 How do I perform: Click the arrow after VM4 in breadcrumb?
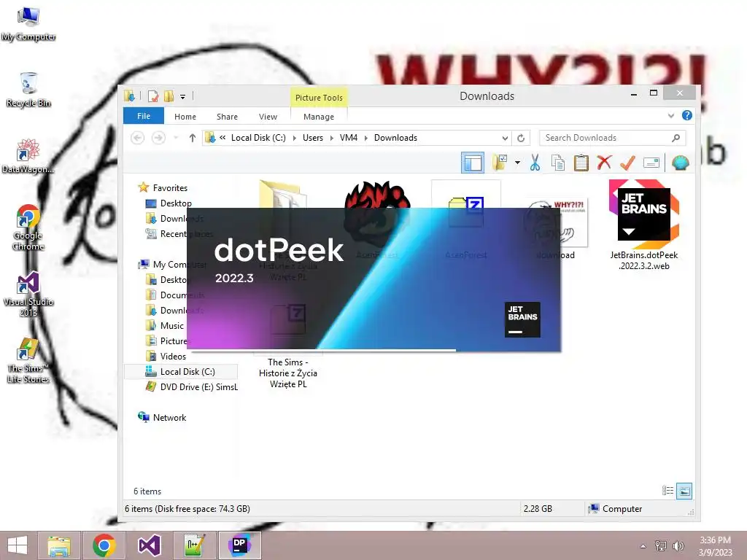pyautogui.click(x=366, y=138)
